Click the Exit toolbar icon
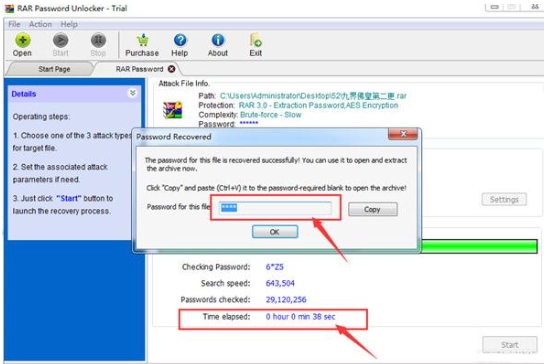 [256, 40]
